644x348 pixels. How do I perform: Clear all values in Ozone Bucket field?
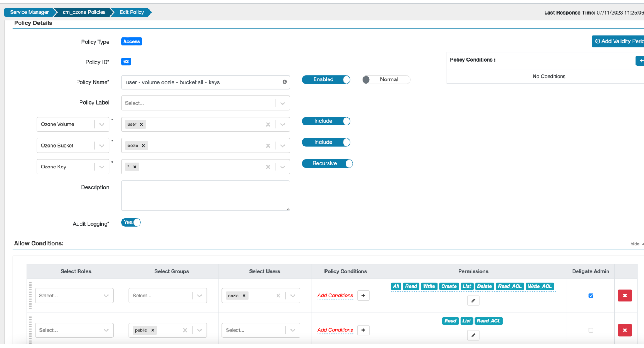point(268,146)
